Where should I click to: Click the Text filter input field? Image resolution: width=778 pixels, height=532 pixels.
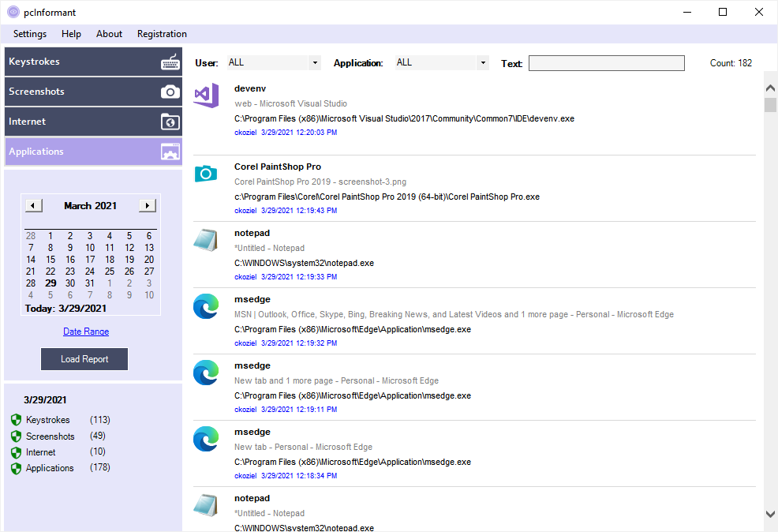pyautogui.click(x=606, y=63)
